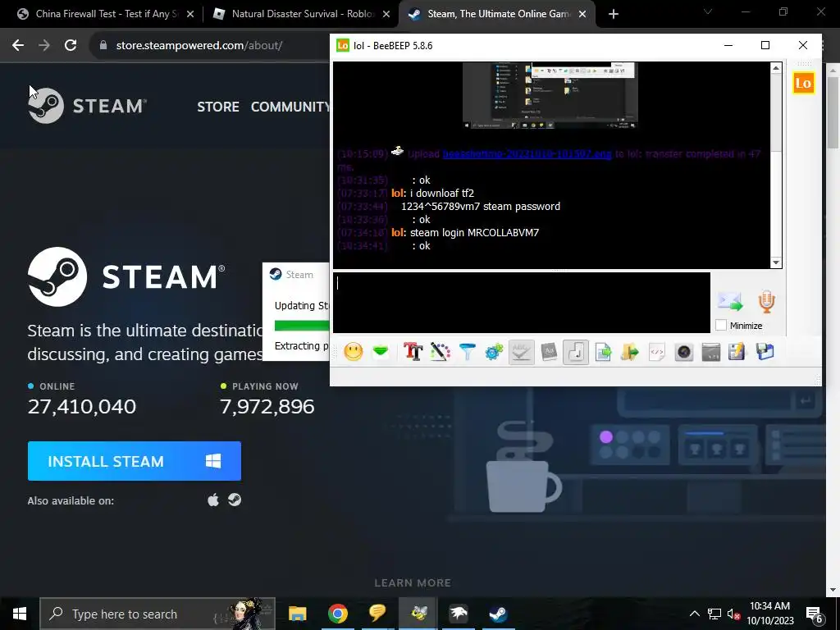
Task: Focus the BeeBEEP message input box
Action: click(x=521, y=303)
